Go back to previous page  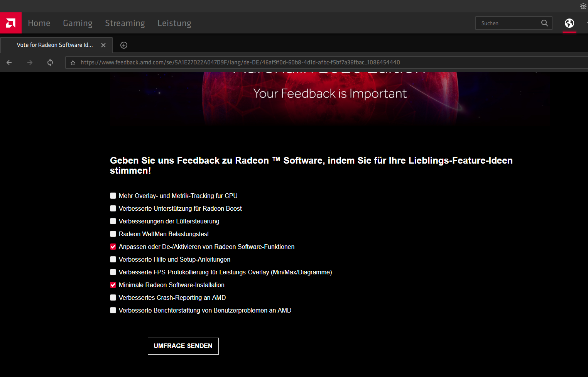9,63
